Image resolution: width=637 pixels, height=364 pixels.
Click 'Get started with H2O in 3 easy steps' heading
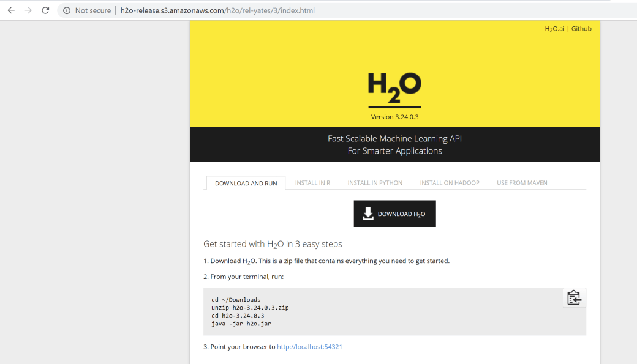(273, 244)
